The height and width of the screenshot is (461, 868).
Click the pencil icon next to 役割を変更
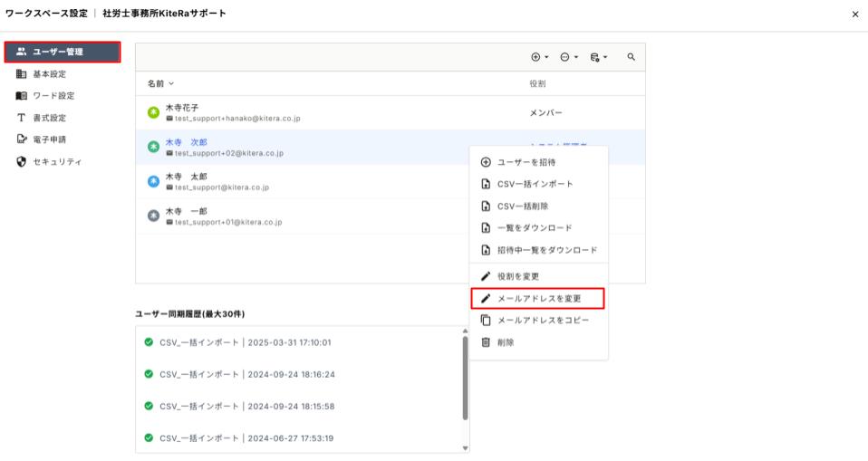point(486,276)
